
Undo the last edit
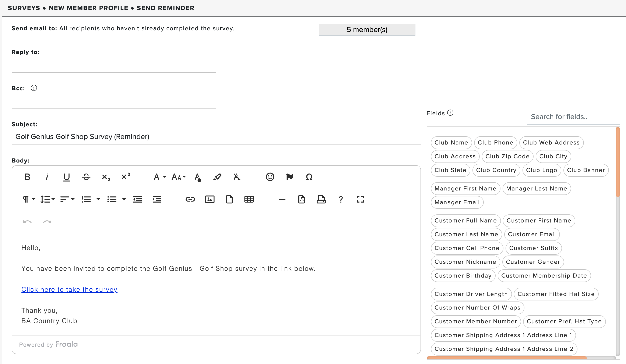tap(27, 222)
